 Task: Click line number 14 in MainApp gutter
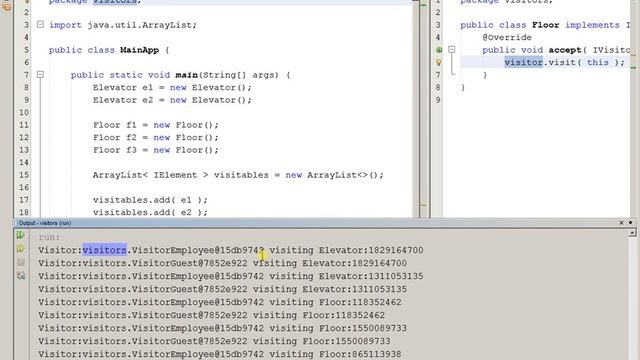tap(24, 162)
